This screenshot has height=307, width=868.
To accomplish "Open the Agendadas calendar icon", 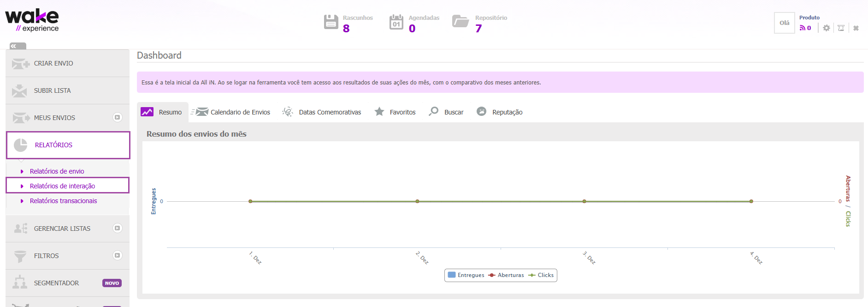I will pos(396,22).
